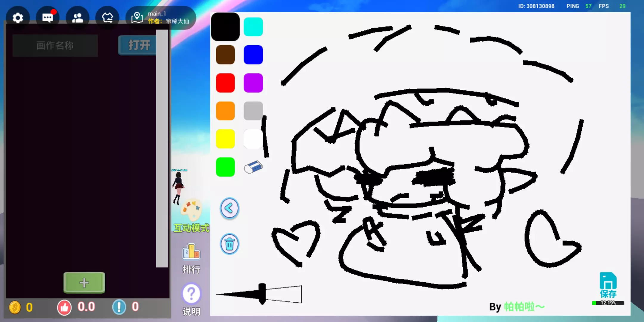Select the eraser tool

click(253, 167)
